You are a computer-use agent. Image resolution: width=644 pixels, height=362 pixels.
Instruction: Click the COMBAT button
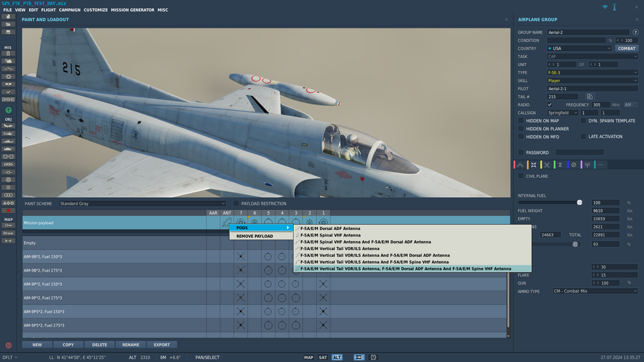point(627,48)
